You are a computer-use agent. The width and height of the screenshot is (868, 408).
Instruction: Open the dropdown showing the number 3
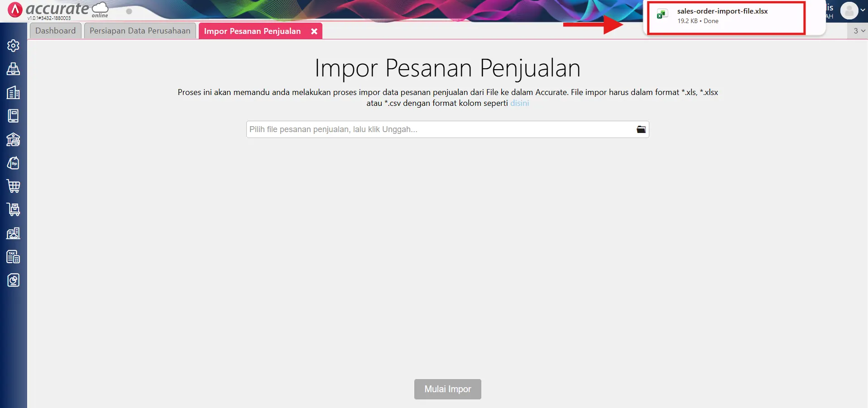[x=858, y=31]
